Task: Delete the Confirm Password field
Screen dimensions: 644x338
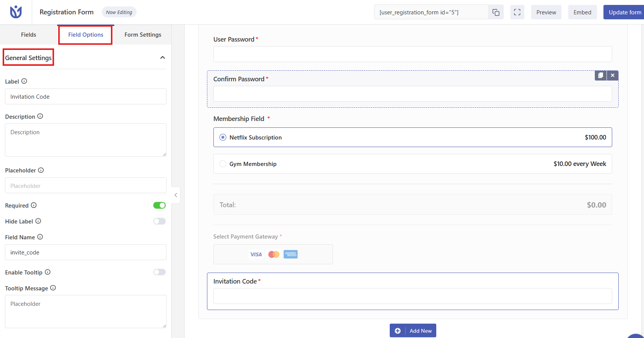Action: [613, 75]
